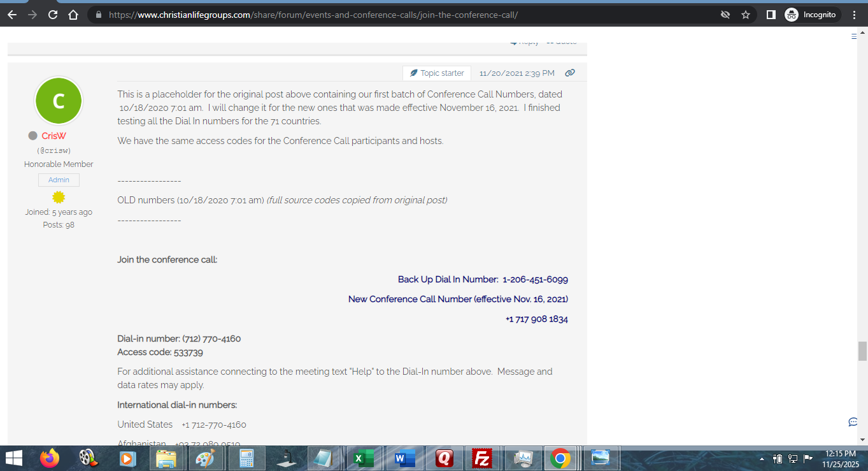Open the Windows Start menu
The height and width of the screenshot is (471, 868).
pos(13,458)
